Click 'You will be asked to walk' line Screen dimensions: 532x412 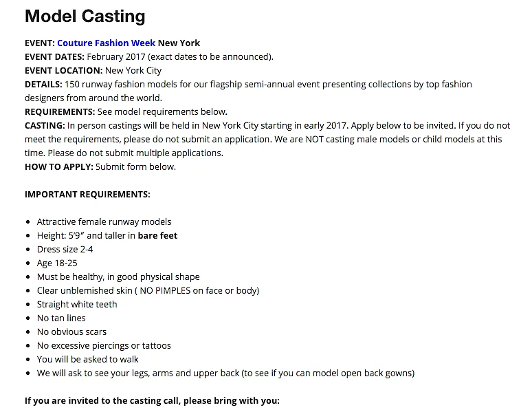[87, 359]
